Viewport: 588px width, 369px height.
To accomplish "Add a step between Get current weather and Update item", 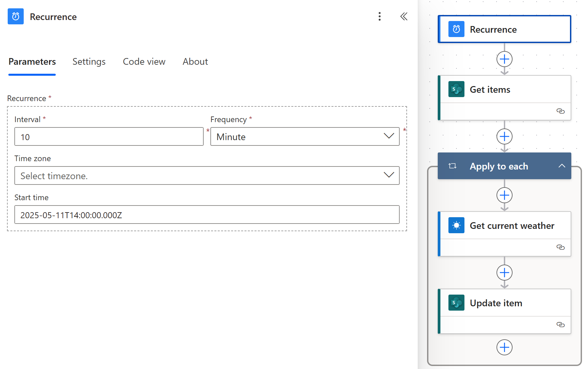I will click(504, 273).
